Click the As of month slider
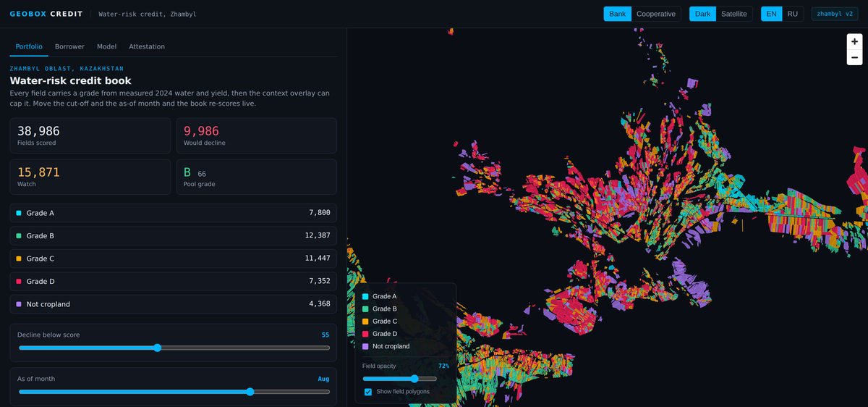The height and width of the screenshot is (407, 868). [x=174, y=392]
